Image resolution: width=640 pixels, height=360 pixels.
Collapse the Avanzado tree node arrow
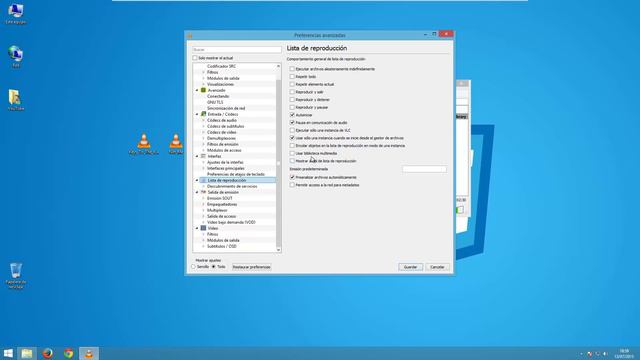point(197,90)
